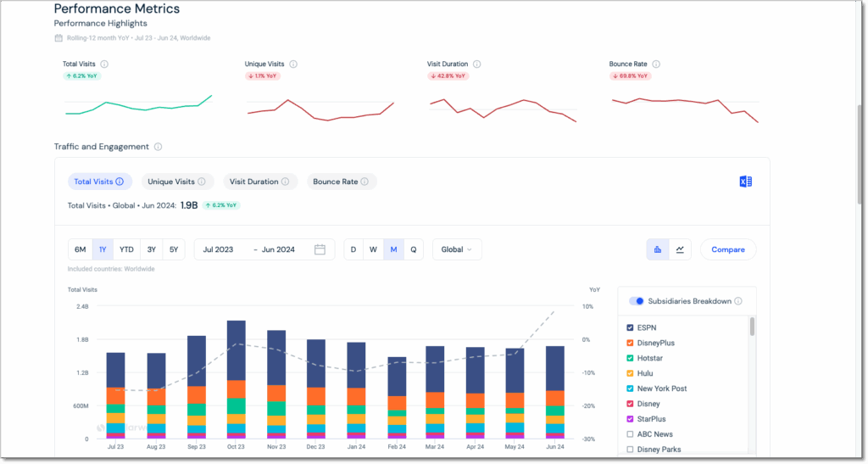Choose weekly granularity W
This screenshot has height=464, width=868.
tap(373, 249)
